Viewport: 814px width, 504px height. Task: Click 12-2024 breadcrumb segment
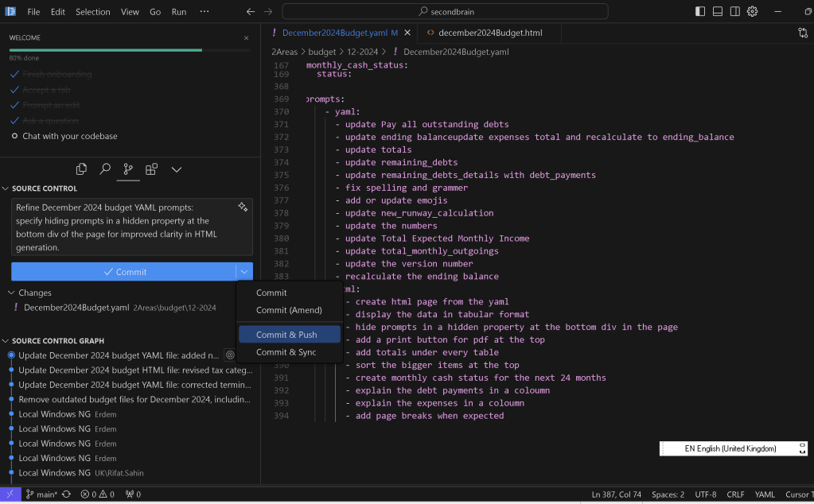pyautogui.click(x=362, y=52)
